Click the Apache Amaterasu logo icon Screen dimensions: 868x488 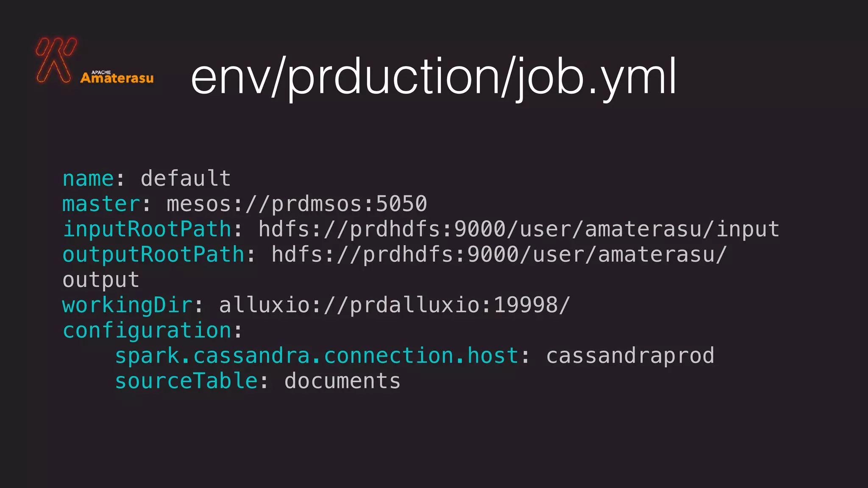(56, 60)
